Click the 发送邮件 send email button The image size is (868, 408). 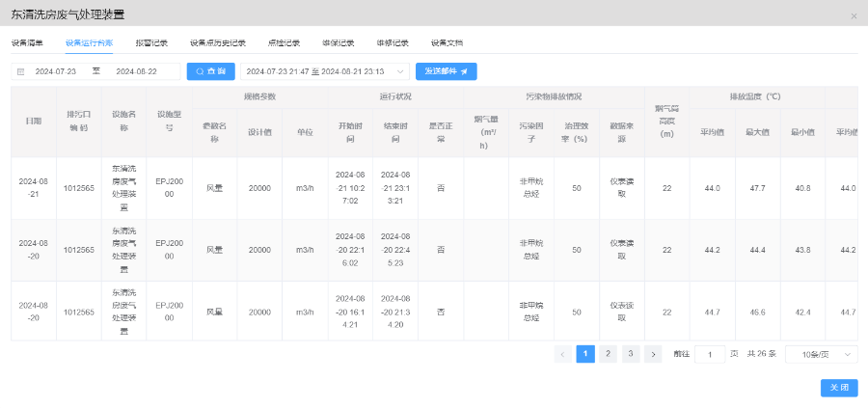click(x=446, y=71)
